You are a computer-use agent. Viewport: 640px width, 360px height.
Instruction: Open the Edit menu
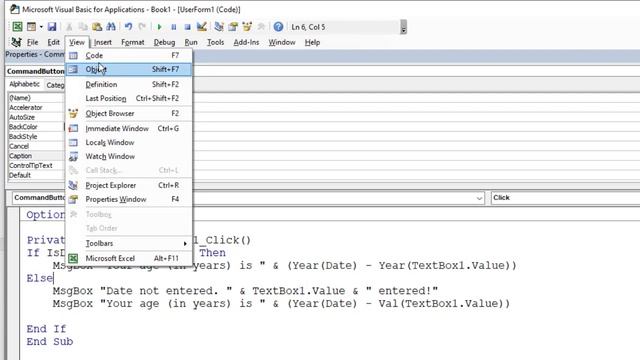pyautogui.click(x=53, y=42)
